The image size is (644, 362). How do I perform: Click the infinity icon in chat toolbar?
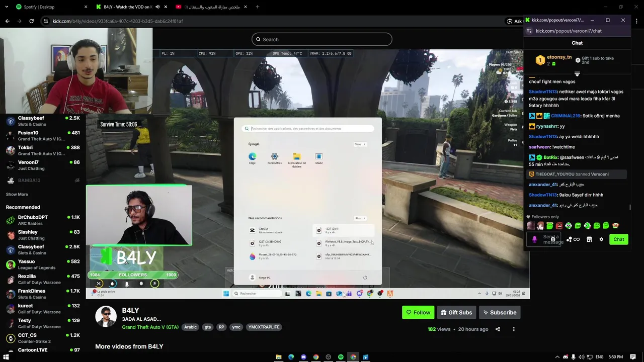tap(577, 239)
